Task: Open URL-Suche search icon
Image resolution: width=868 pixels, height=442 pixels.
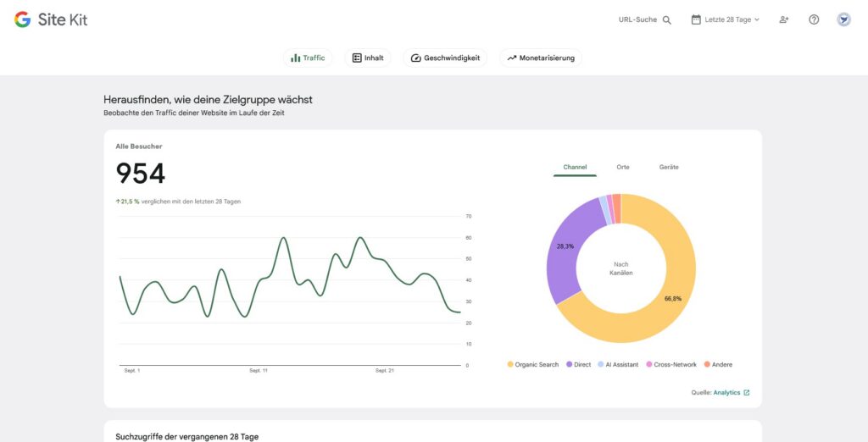Action: coord(667,20)
